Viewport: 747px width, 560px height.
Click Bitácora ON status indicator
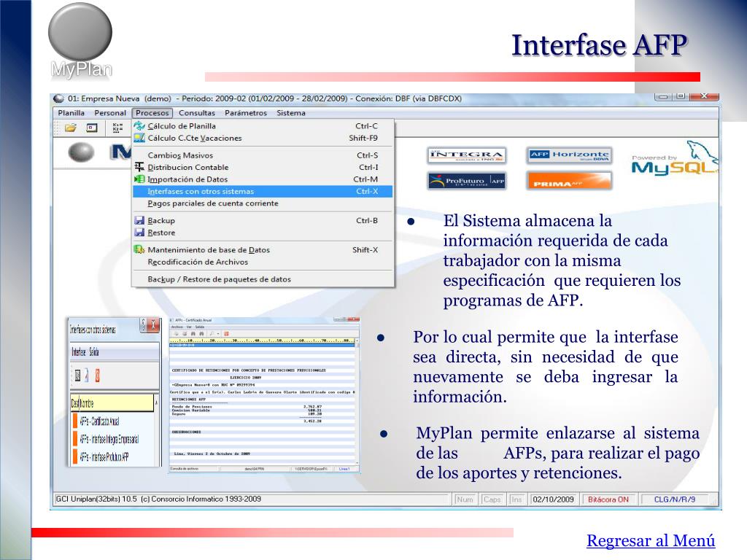[x=608, y=499]
